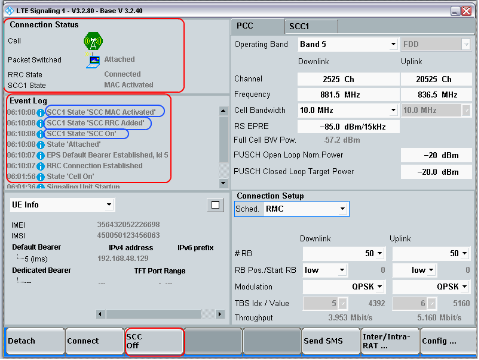
Task: Click info icon beside 'RRC Connection Established' event
Action: [x=40, y=166]
